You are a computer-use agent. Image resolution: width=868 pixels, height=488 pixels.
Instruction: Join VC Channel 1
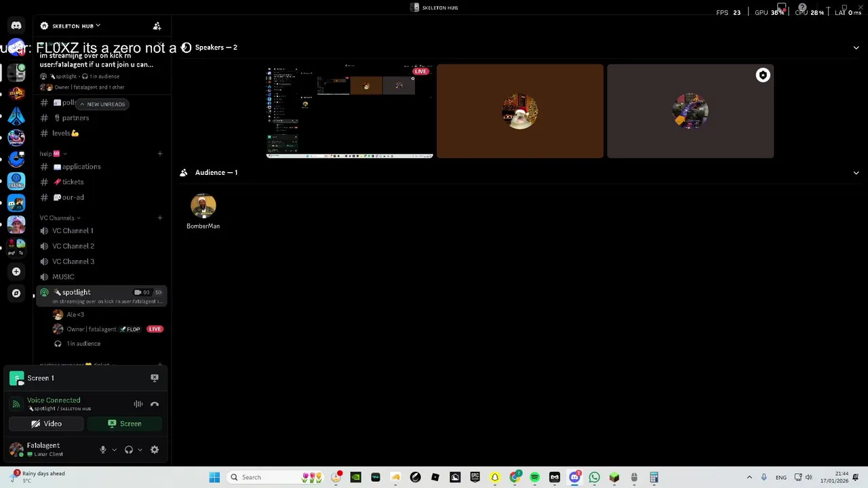pyautogui.click(x=101, y=230)
